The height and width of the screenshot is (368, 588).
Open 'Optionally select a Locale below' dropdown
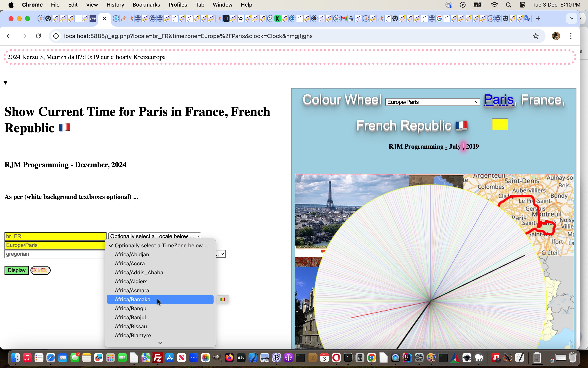click(x=155, y=236)
